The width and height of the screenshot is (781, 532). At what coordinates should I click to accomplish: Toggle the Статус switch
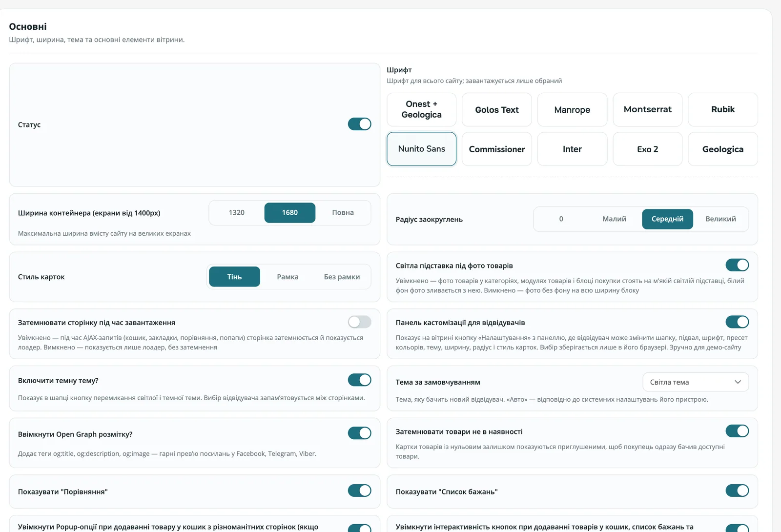point(359,124)
